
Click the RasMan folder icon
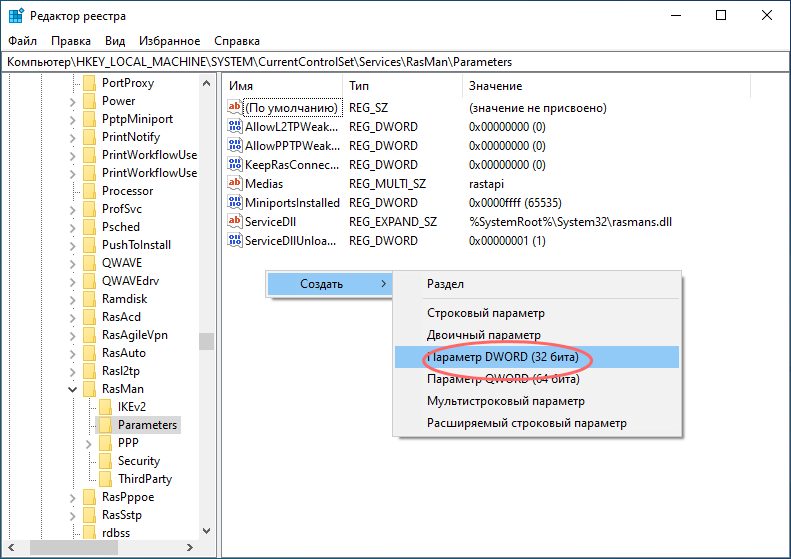click(89, 389)
